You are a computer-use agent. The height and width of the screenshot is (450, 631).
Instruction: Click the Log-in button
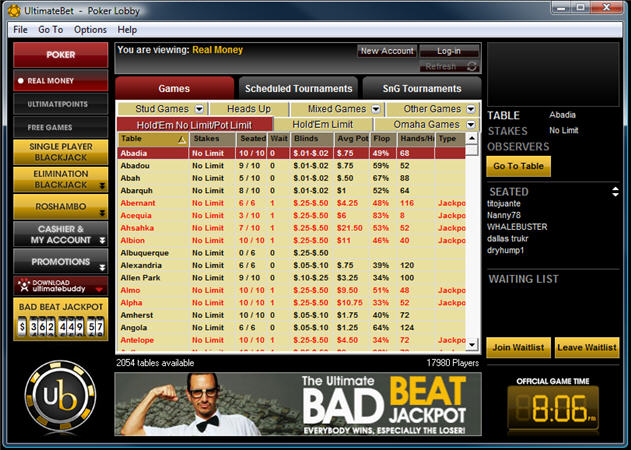[x=449, y=51]
